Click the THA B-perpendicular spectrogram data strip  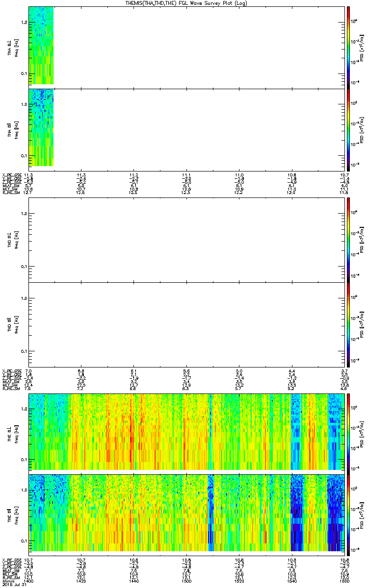(41, 46)
